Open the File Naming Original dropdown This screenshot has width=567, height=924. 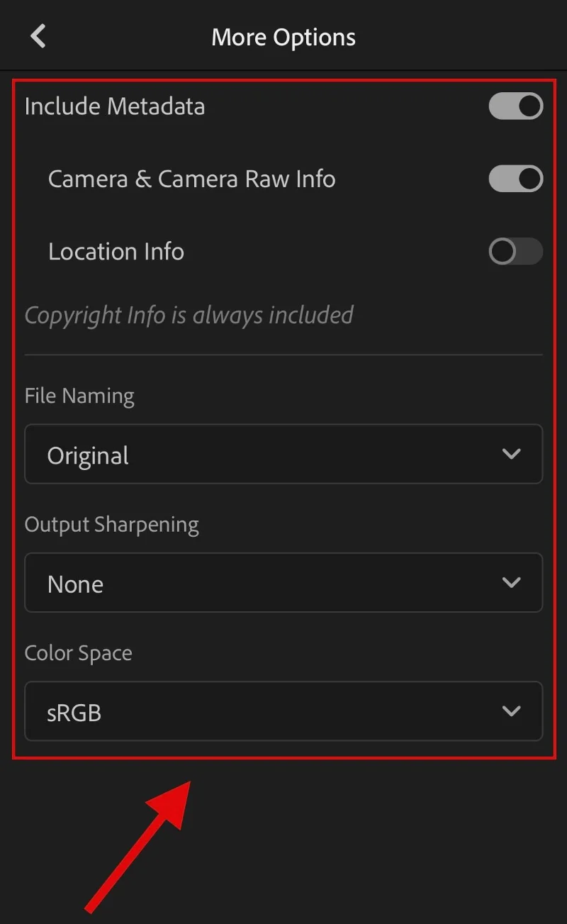point(283,454)
